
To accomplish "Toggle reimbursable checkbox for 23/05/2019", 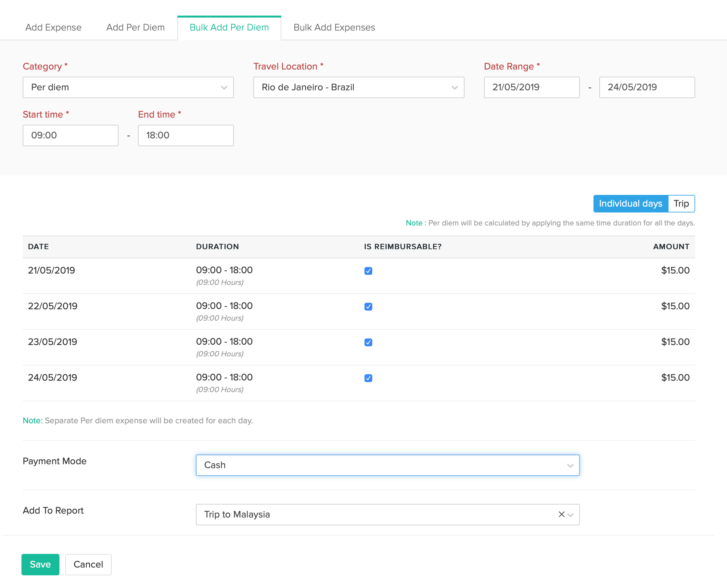I will coord(368,342).
